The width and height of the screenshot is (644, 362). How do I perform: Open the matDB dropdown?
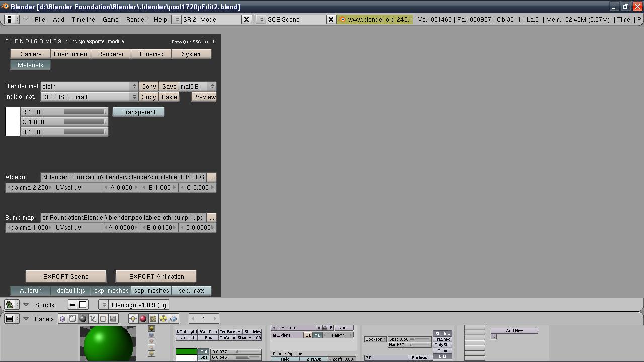(x=197, y=86)
